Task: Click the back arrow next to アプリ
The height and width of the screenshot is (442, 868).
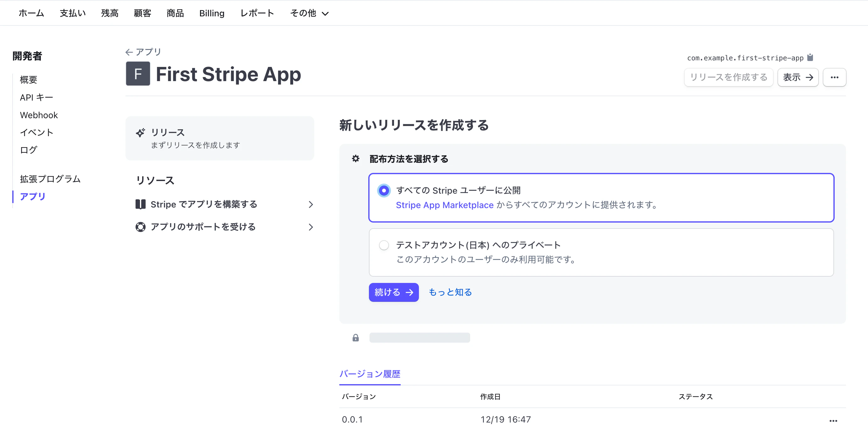Action: point(129,52)
